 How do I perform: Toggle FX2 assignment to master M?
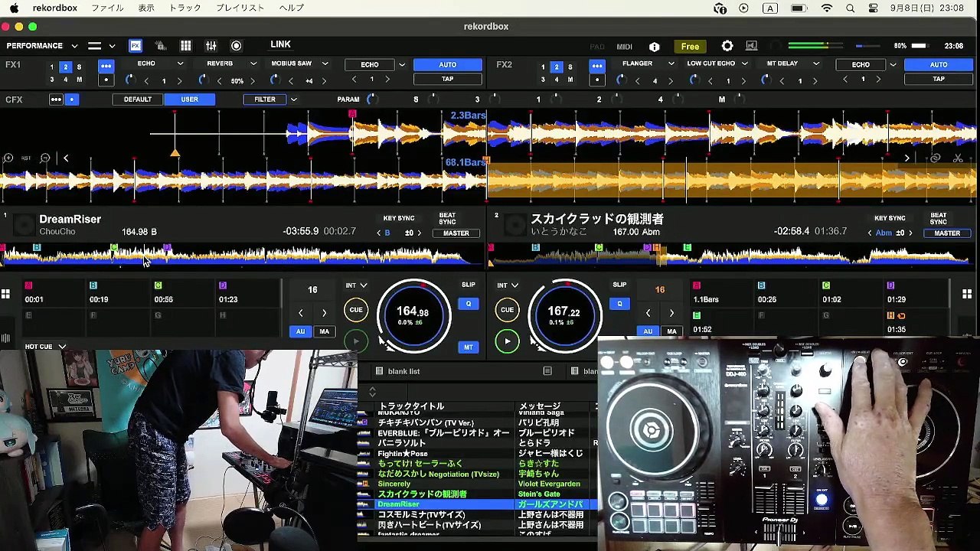coord(570,80)
